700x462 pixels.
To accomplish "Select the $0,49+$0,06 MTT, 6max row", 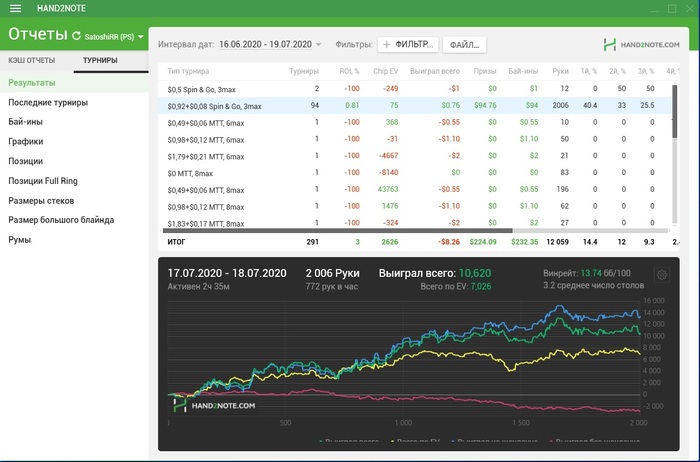I will [x=415, y=122].
